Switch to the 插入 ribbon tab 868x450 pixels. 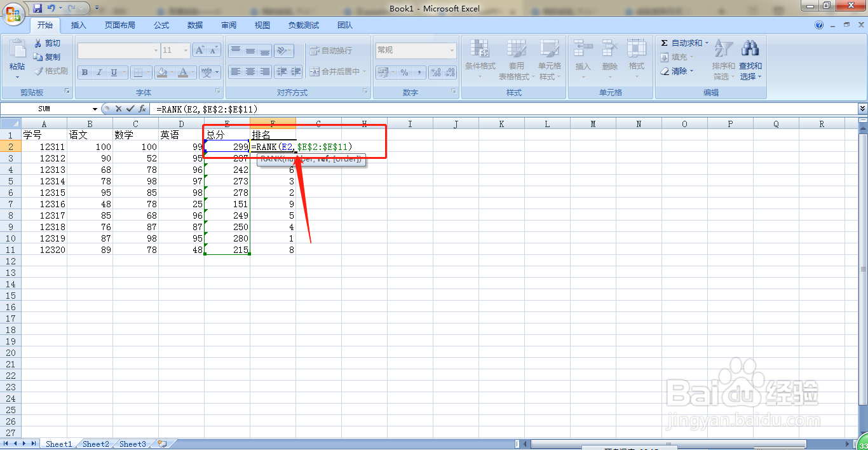point(78,25)
